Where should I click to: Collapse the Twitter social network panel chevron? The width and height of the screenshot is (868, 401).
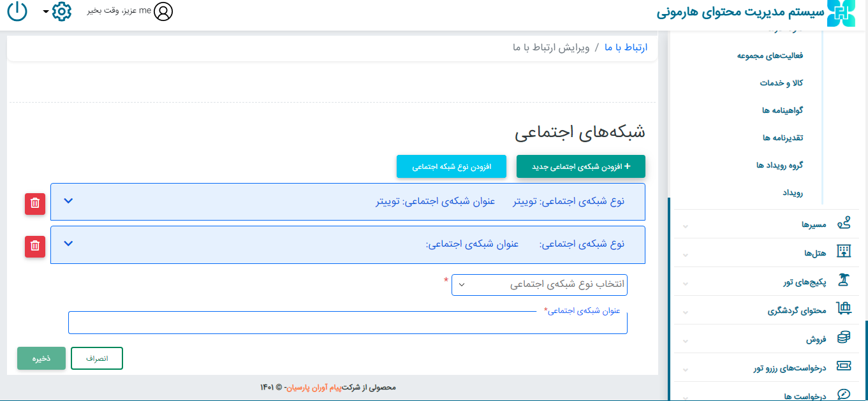[69, 201]
